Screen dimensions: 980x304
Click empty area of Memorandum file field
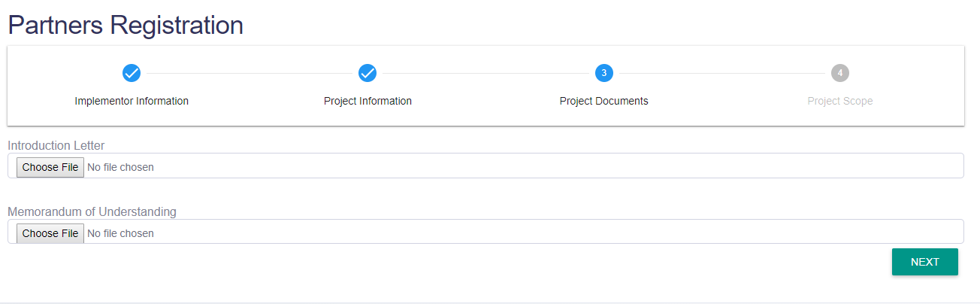click(556, 232)
